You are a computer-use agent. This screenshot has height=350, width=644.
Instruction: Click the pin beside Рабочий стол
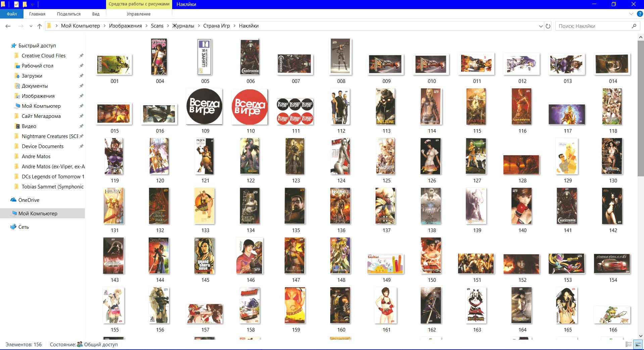pyautogui.click(x=81, y=65)
